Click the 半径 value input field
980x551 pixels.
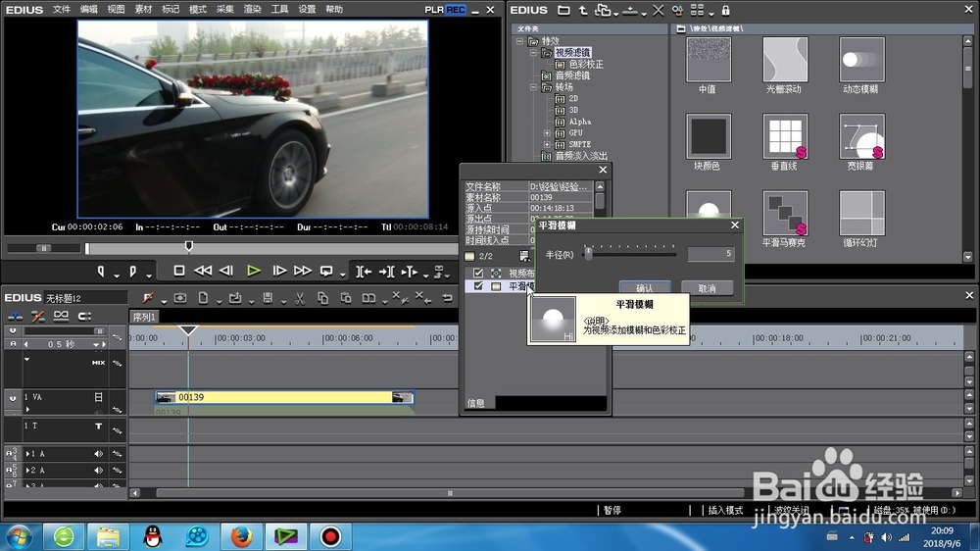point(710,253)
